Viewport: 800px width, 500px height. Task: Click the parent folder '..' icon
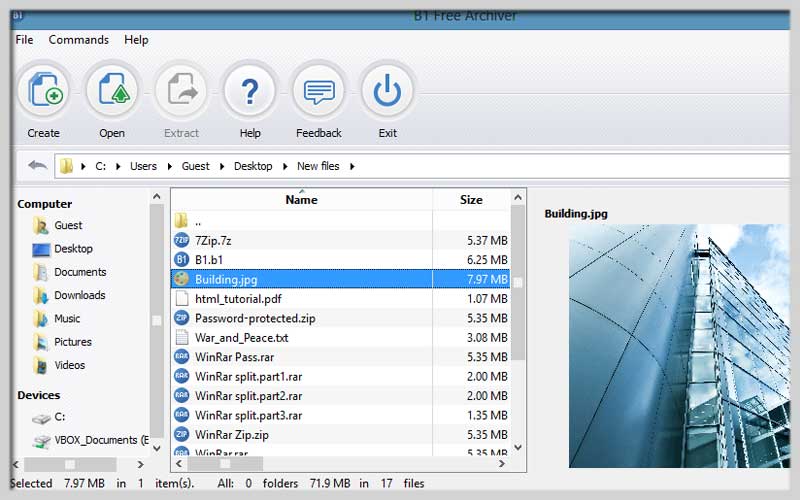181,221
